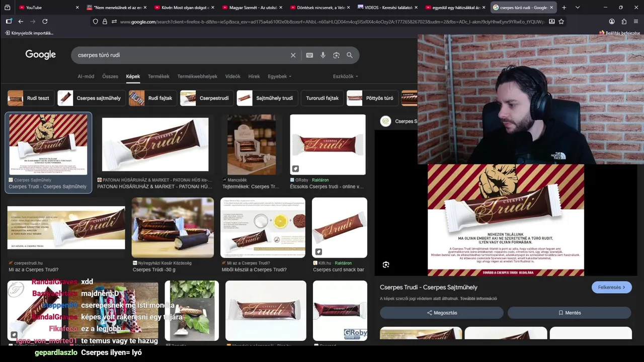644x362 pixels.
Task: Start voice search with microphone icon
Action: pyautogui.click(x=323, y=55)
